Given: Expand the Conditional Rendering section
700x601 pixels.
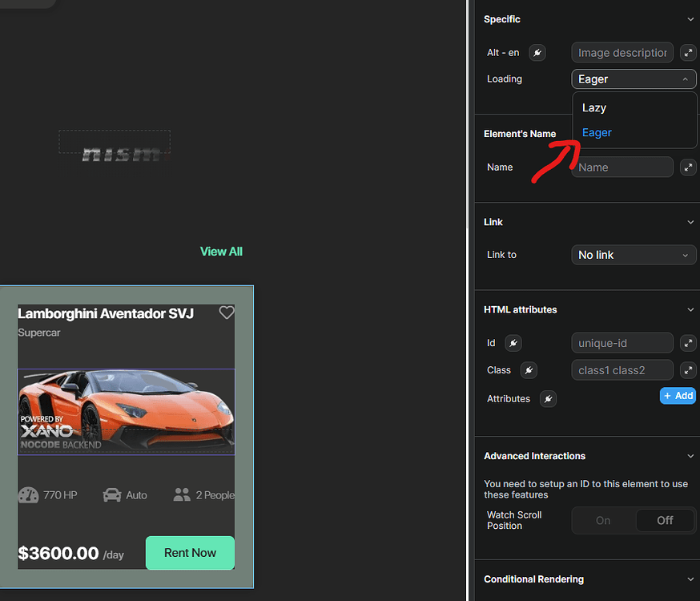Looking at the screenshot, I should coord(690,579).
